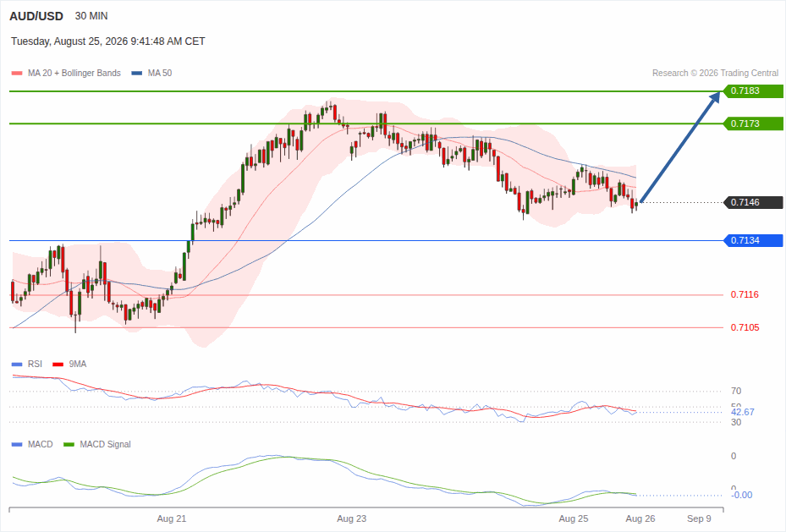Click the pink MA 20 Bollinger legend swatch
The width and height of the screenshot is (786, 532).
tap(17, 73)
